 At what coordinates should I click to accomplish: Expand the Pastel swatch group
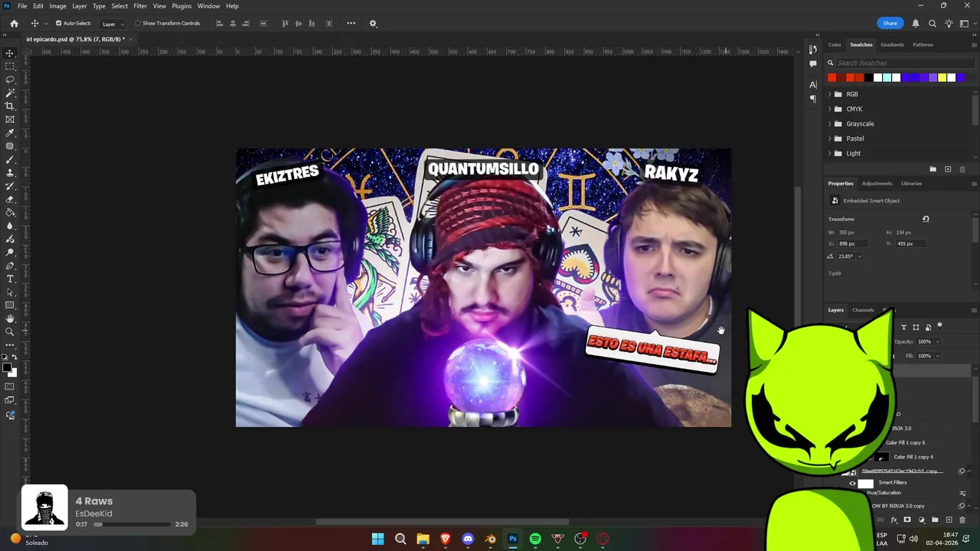pyautogui.click(x=830, y=139)
